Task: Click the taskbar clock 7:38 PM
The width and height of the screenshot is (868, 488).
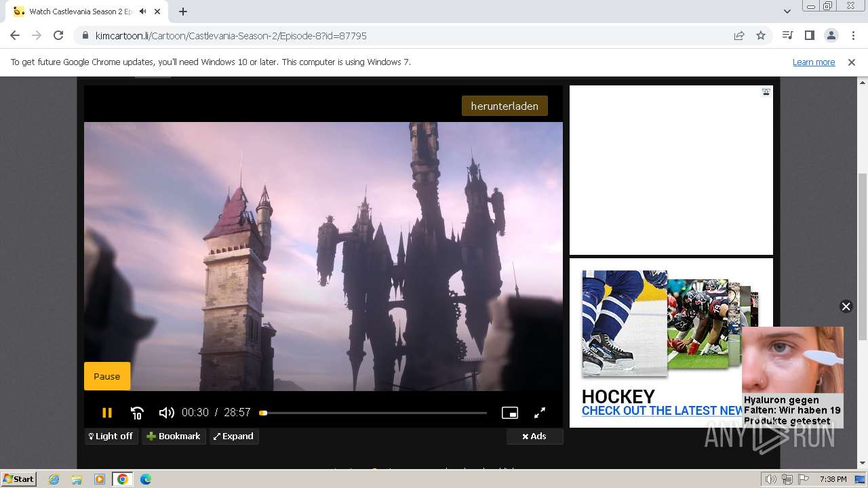Action: 833,479
